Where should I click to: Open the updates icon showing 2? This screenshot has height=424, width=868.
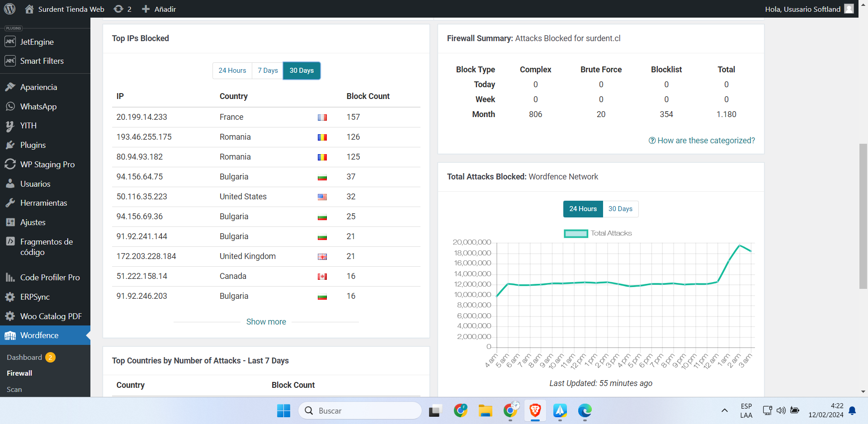point(118,9)
